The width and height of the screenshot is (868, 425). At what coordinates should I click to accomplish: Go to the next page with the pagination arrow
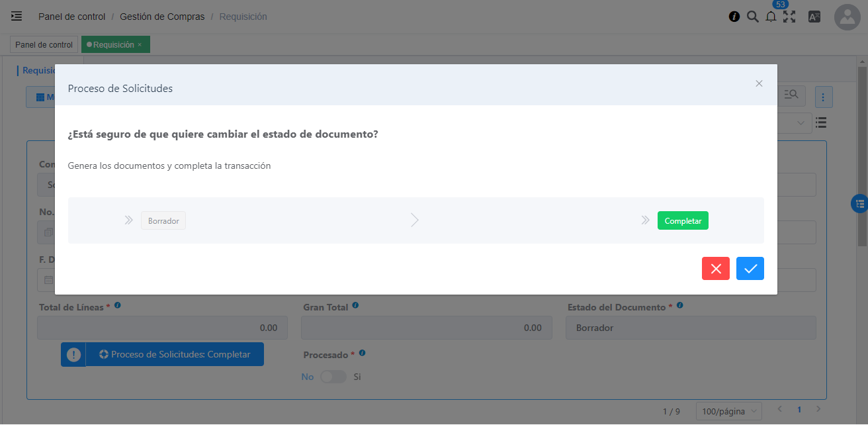818,410
